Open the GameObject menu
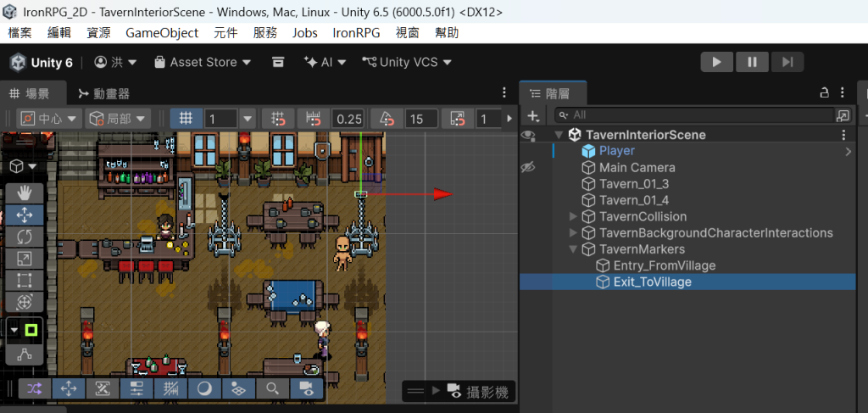Viewport: 868px width, 413px height. pyautogui.click(x=162, y=33)
